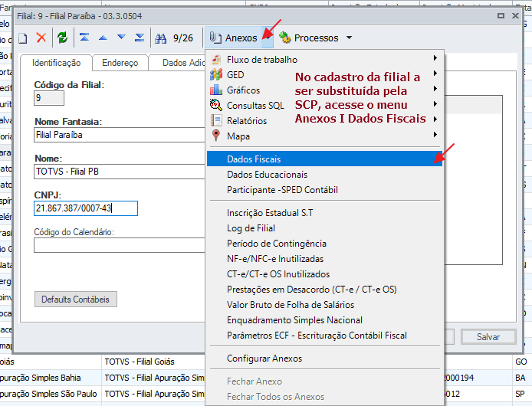The image size is (532, 406).
Task: Go to previous record up arrow
Action: (103, 38)
